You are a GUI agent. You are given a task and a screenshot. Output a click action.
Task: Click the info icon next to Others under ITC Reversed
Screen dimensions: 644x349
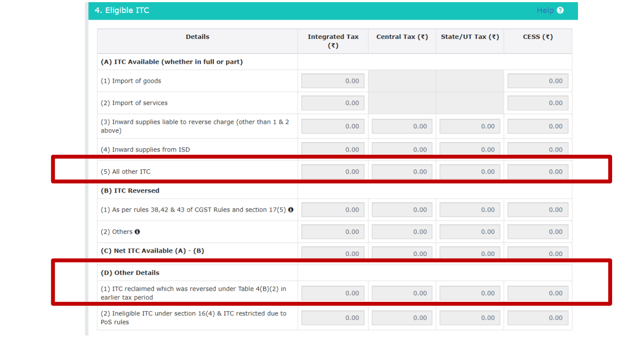[x=136, y=232]
